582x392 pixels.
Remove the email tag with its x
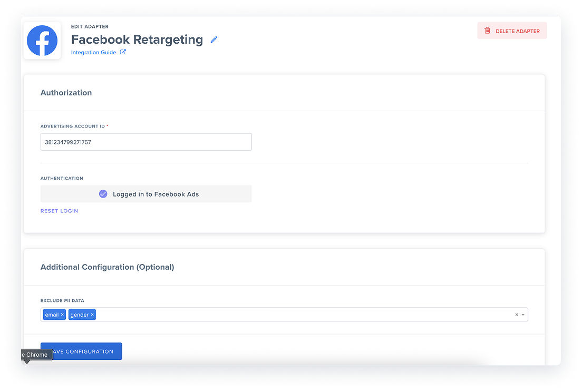62,315
